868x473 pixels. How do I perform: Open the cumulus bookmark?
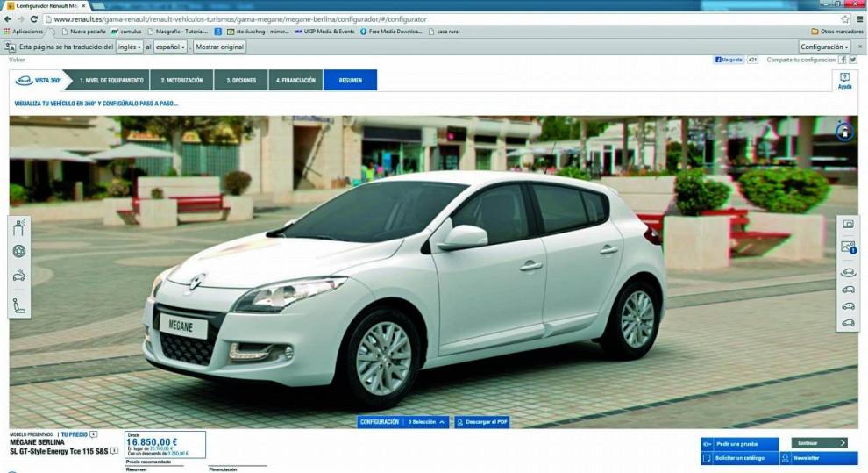[x=126, y=32]
